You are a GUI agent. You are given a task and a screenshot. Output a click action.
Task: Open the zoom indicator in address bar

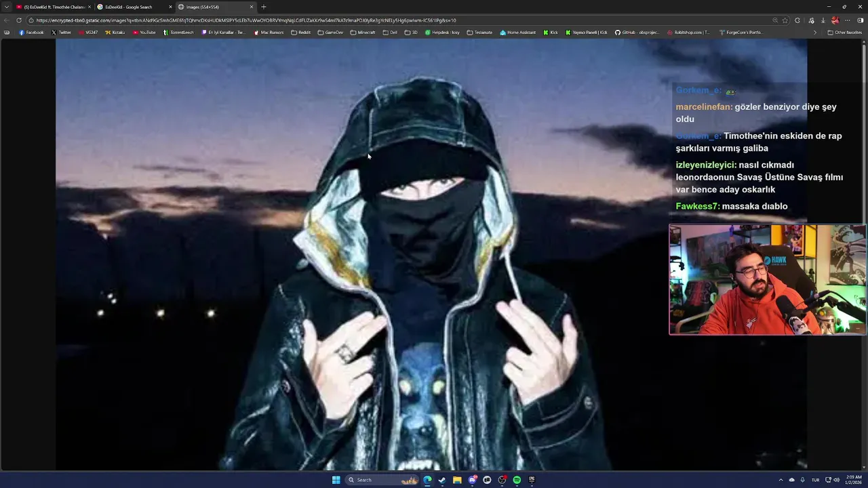point(775,20)
